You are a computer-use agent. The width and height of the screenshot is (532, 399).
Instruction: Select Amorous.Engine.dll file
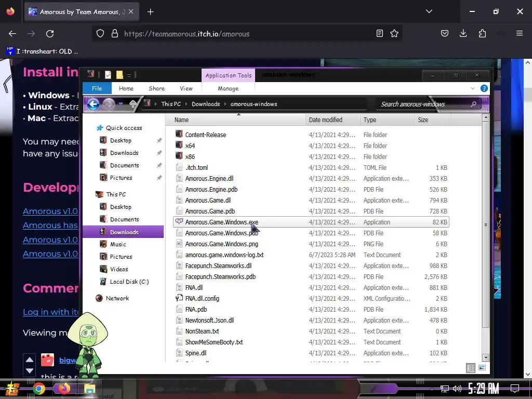point(209,179)
